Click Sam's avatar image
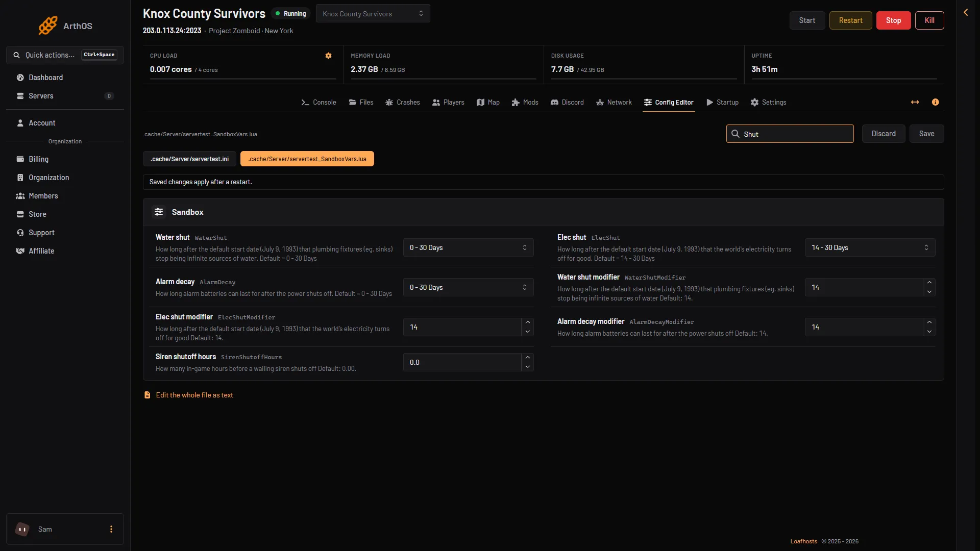 click(22, 529)
